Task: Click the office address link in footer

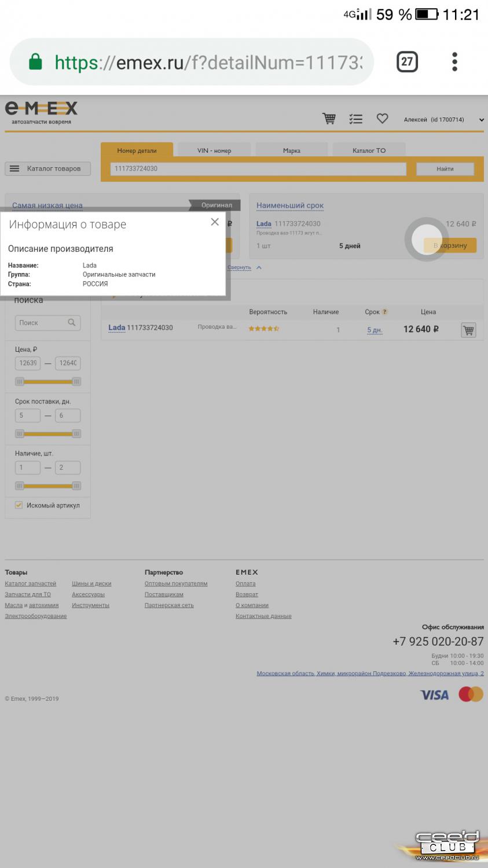Action: pos(370,673)
